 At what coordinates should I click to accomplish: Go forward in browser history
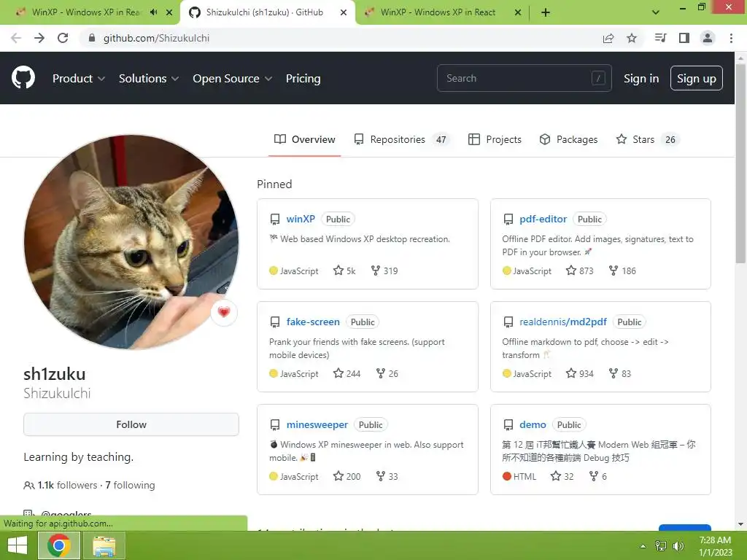point(39,38)
